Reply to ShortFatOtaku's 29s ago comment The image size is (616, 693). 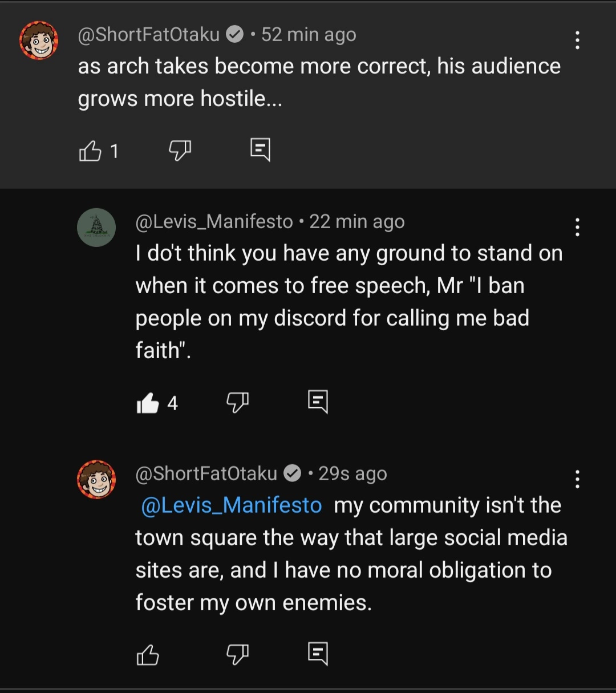[x=318, y=654]
